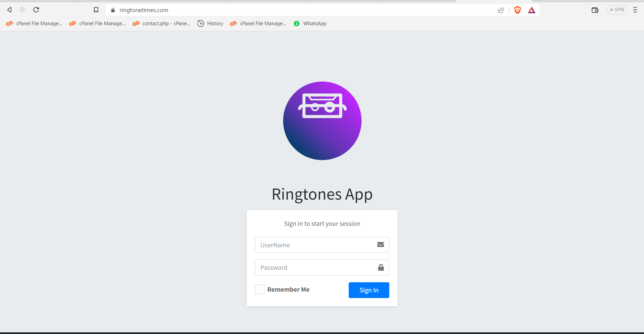
Task: Click the Brave Rewards triangle icon
Action: (532, 10)
